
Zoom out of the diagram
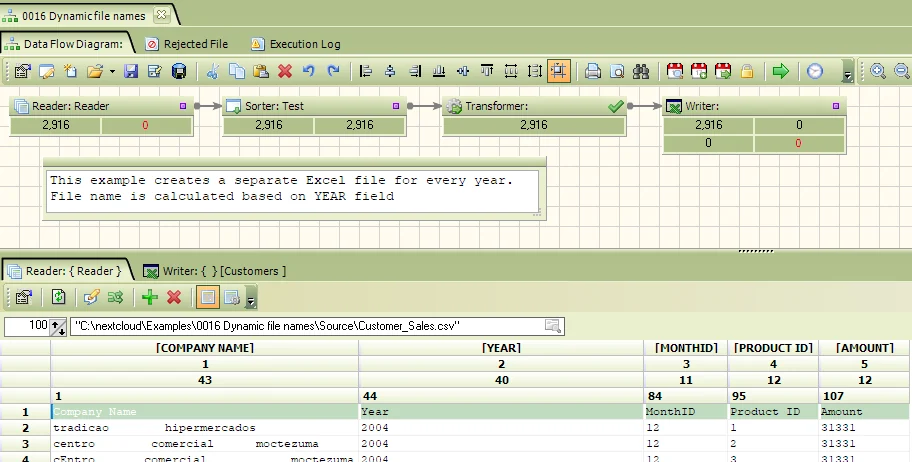(x=902, y=71)
